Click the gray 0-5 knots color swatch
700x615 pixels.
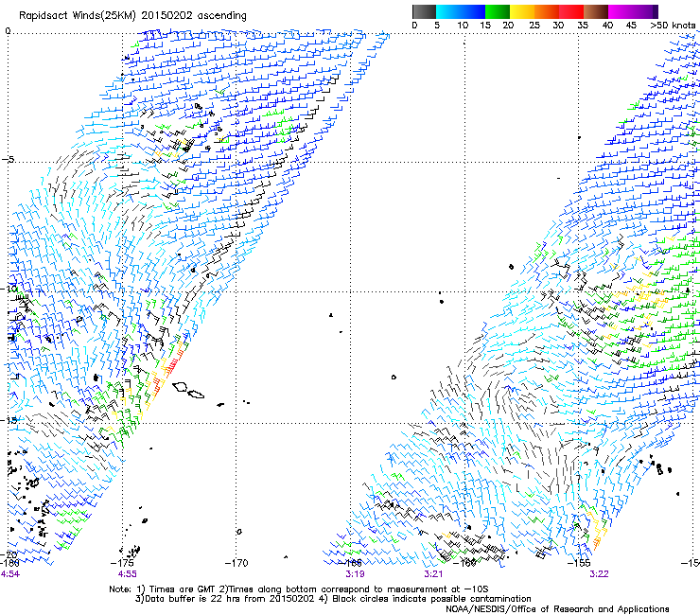pos(424,11)
